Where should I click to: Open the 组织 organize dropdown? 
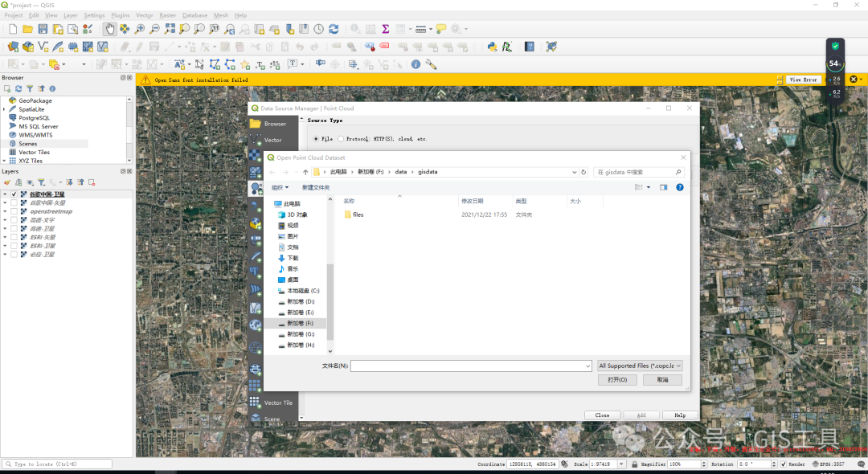click(x=280, y=187)
